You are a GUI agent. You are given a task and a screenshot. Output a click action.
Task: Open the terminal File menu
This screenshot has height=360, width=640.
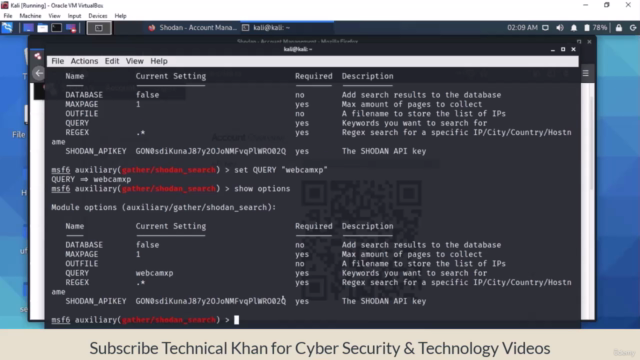click(x=58, y=61)
